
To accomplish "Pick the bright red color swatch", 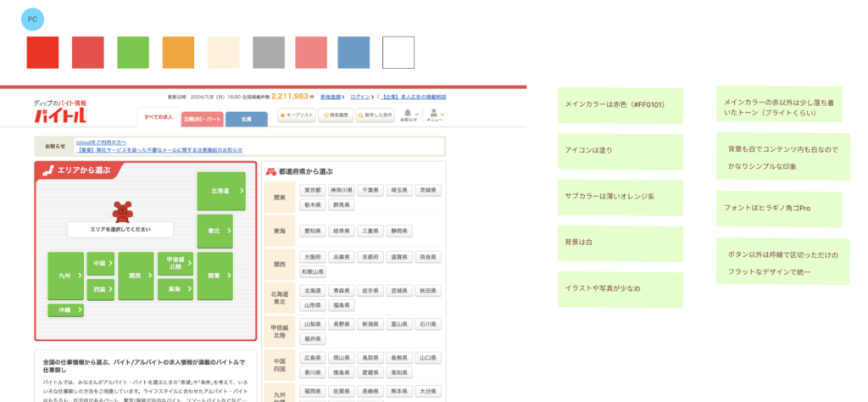I will pyautogui.click(x=42, y=53).
